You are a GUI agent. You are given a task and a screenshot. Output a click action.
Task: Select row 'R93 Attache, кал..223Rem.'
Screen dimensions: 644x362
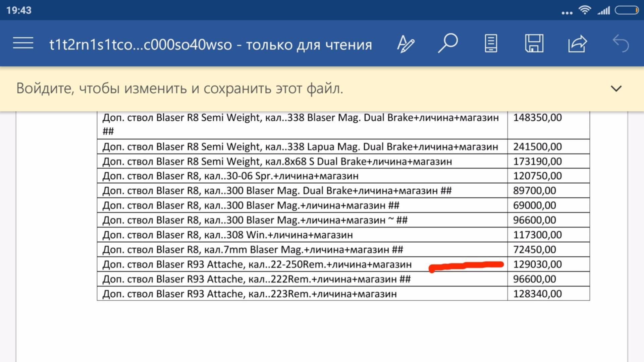[x=302, y=294]
